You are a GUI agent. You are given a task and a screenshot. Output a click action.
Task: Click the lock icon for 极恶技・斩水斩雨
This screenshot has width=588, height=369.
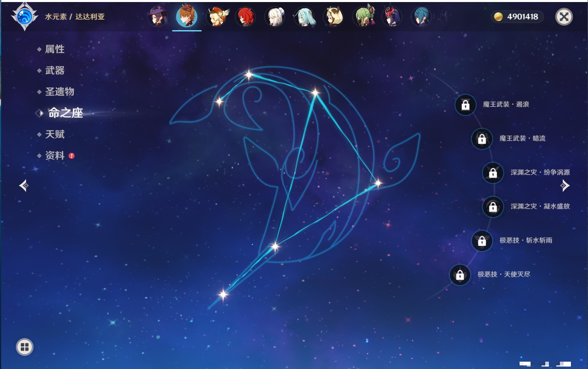point(482,241)
